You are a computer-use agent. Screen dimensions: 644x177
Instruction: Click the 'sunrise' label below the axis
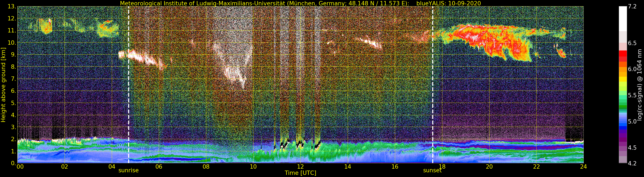129,171
